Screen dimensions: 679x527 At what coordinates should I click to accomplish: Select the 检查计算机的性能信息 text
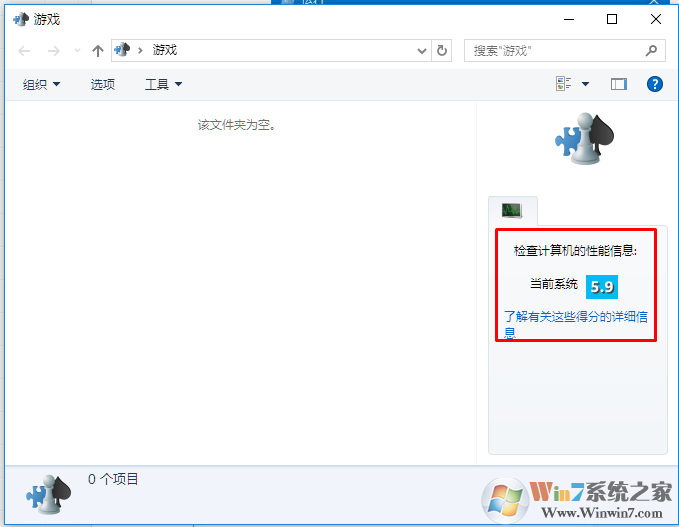[575, 251]
